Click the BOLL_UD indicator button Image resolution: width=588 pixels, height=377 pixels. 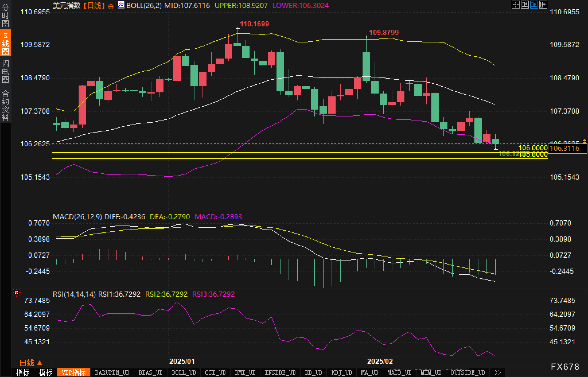pyautogui.click(x=184, y=372)
